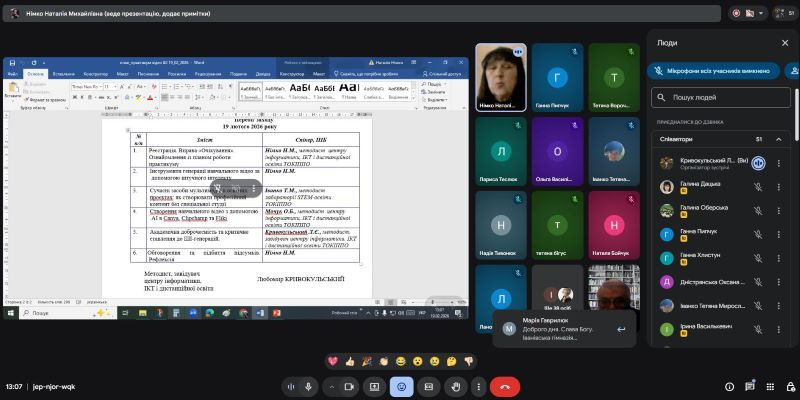Close the Люди side panel

point(784,43)
